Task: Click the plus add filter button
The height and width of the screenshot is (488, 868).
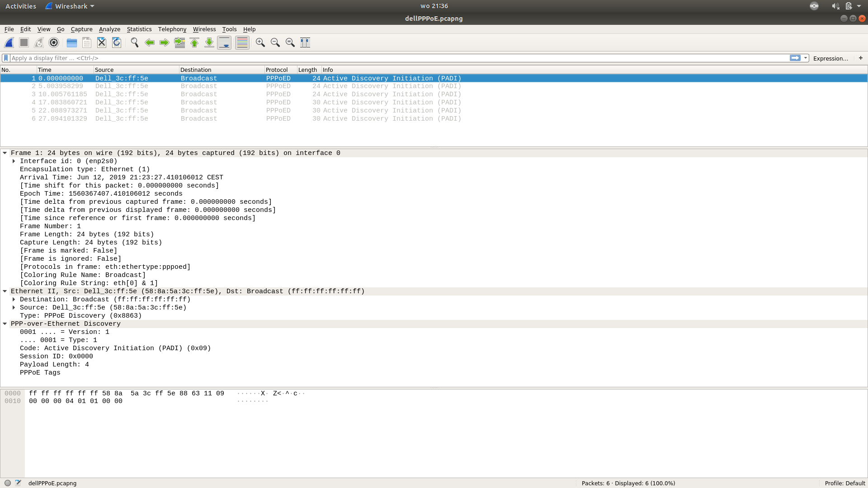Action: pyautogui.click(x=861, y=58)
